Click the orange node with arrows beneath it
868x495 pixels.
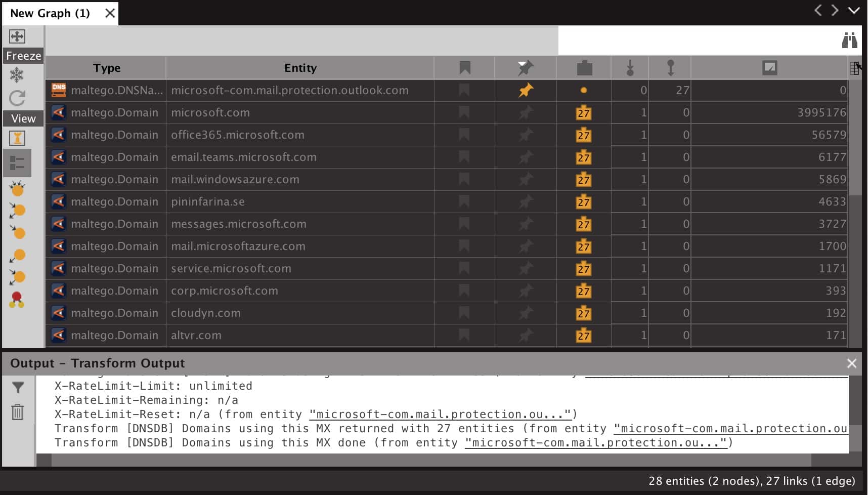(17, 255)
